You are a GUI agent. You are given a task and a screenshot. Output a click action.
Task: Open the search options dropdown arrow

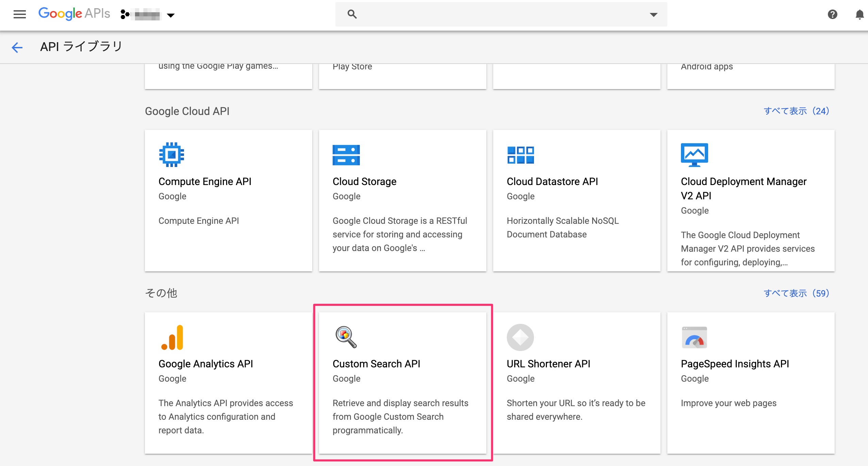pos(652,15)
